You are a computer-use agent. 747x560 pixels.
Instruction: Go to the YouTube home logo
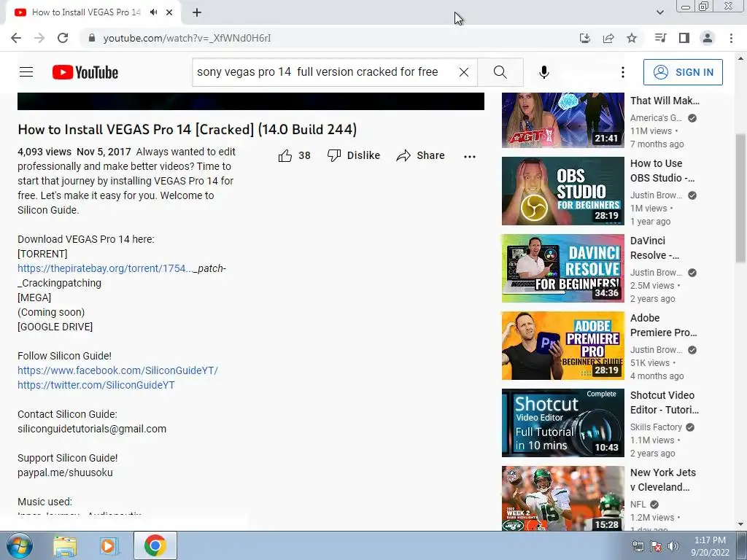tap(85, 72)
